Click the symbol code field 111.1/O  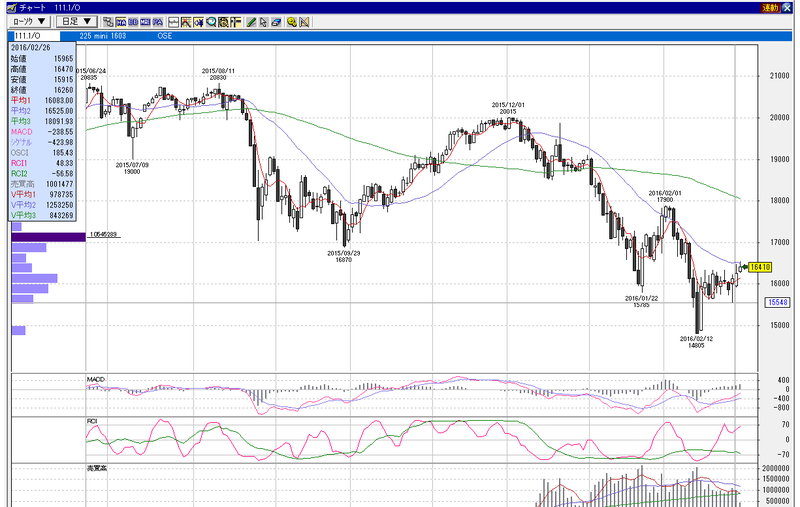(34, 36)
